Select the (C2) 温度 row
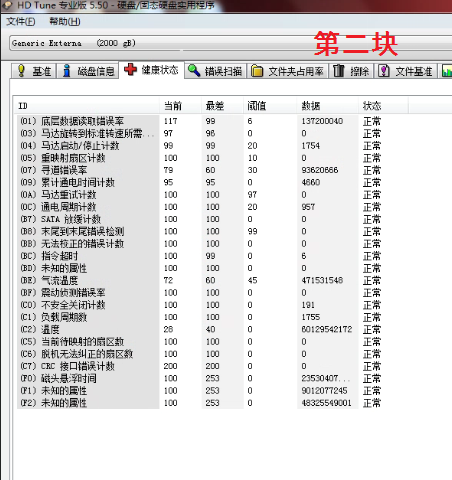This screenshot has width=452, height=480. click(200, 329)
